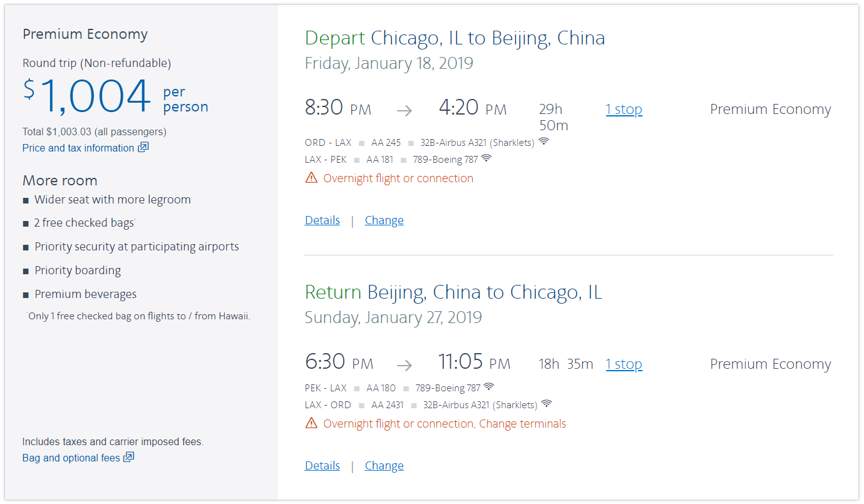The height and width of the screenshot is (504, 864).
Task: Change the return Beijing to Chicago flight
Action: (384, 466)
